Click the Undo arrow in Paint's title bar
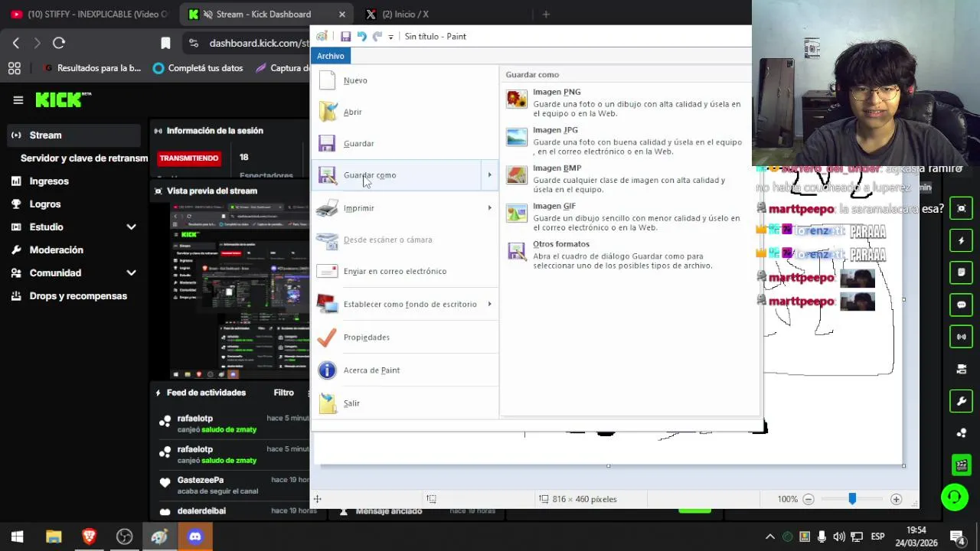Viewport: 980px width, 551px height. 361,36
